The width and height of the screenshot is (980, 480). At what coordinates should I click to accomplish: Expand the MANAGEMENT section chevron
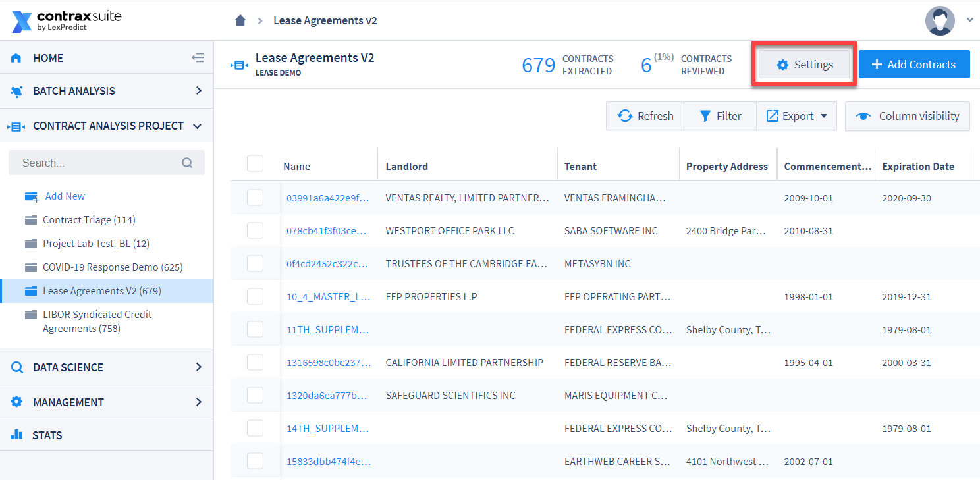point(198,402)
